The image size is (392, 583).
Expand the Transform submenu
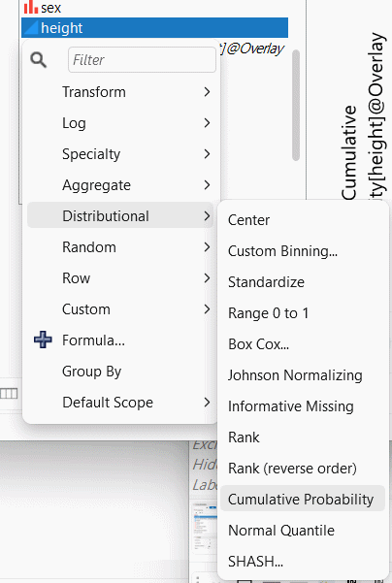(x=120, y=92)
